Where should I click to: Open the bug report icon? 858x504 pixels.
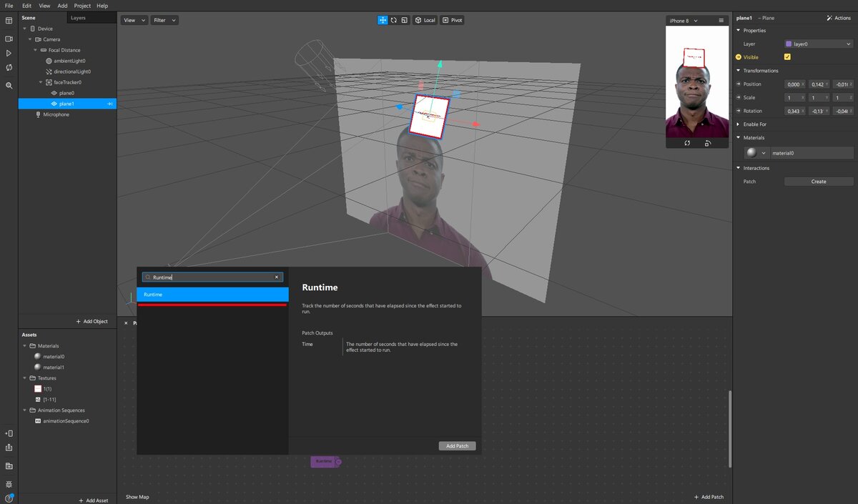[9, 484]
